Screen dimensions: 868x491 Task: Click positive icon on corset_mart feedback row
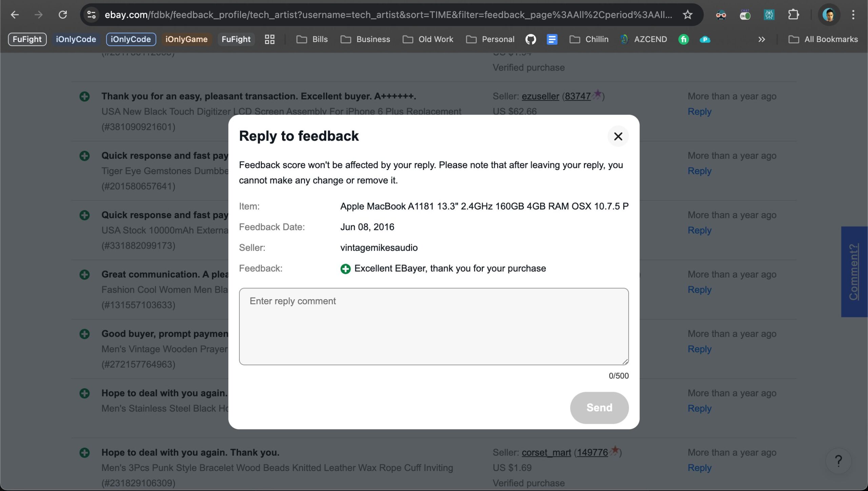click(84, 453)
